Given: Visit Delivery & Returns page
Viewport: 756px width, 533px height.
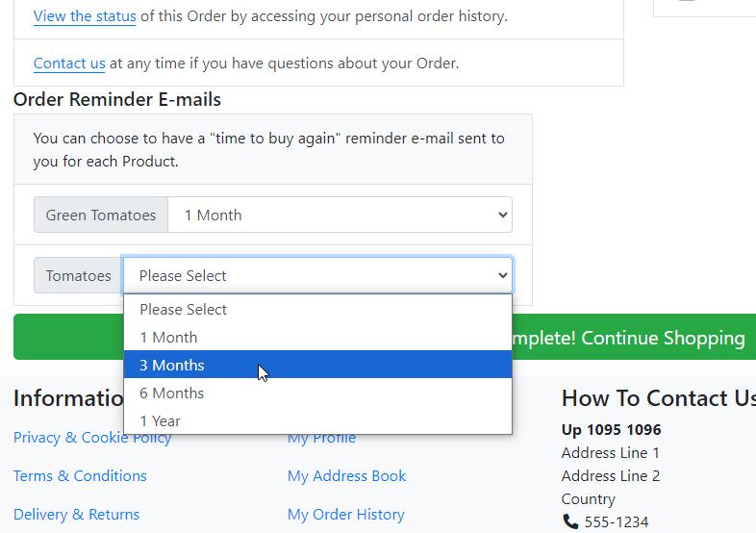Looking at the screenshot, I should click(76, 514).
